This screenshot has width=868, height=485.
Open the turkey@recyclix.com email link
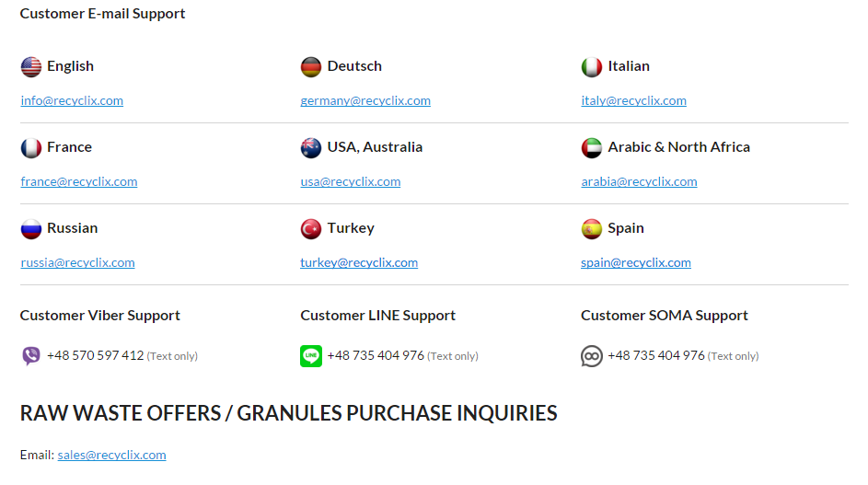(x=359, y=263)
